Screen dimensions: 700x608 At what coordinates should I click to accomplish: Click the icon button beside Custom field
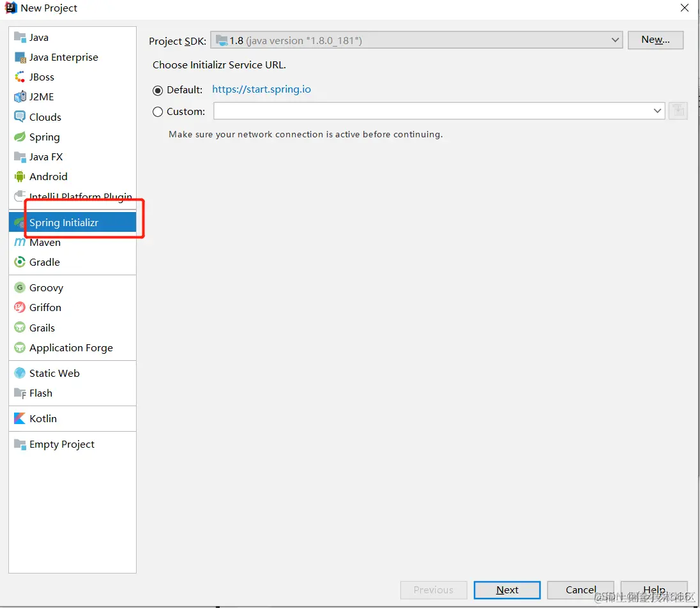pyautogui.click(x=678, y=110)
